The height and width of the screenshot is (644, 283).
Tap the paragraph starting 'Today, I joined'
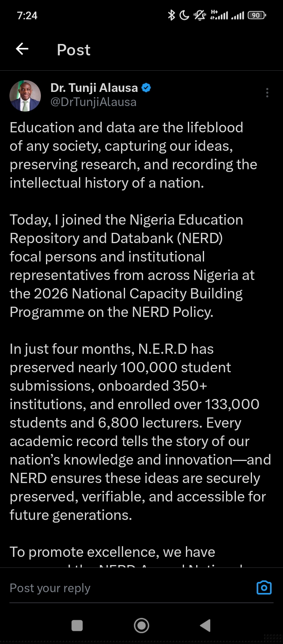pos(132,266)
